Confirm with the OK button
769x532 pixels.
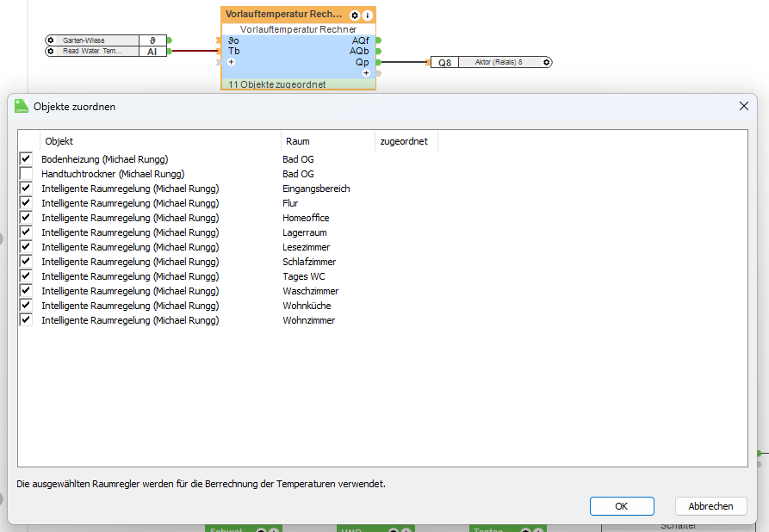(x=622, y=506)
